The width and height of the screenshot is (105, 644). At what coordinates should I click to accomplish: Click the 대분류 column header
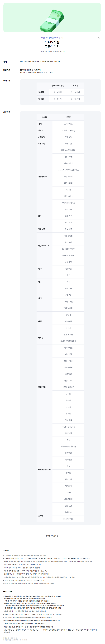44,117
